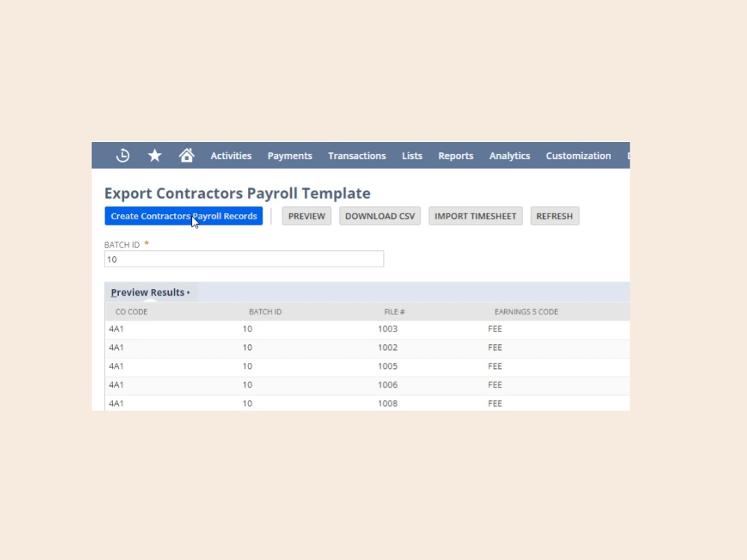Click FEE in the 1002 row
This screenshot has height=560, width=747.
pos(495,348)
